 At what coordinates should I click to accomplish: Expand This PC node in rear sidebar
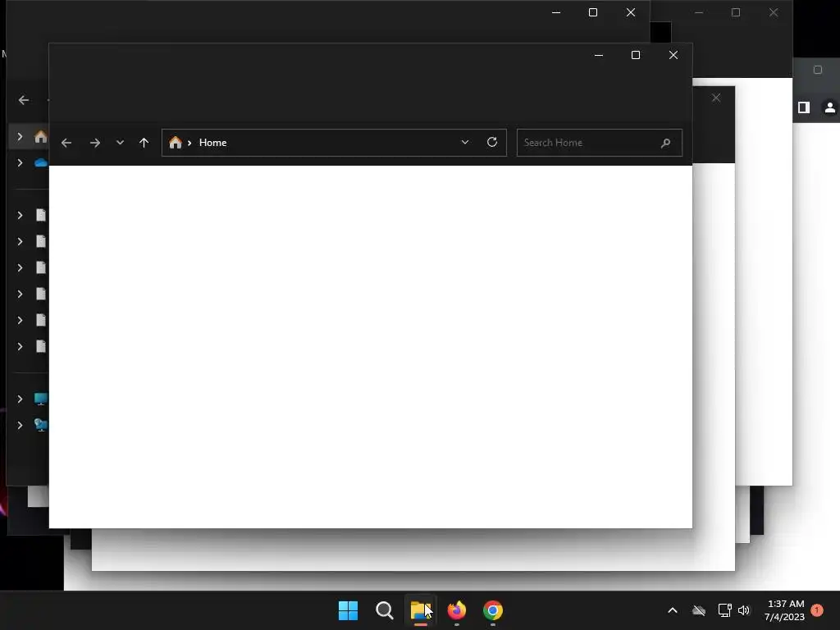(20, 399)
